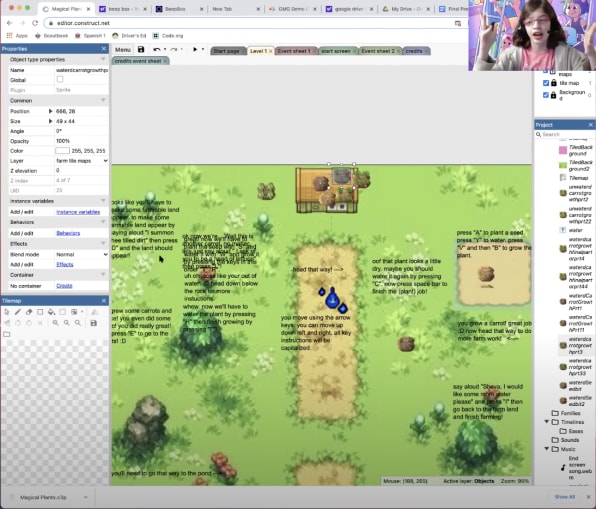Viewport: 596px width, 509px height.
Task: Select the pink TiledBackground object
Action: [x=575, y=150]
